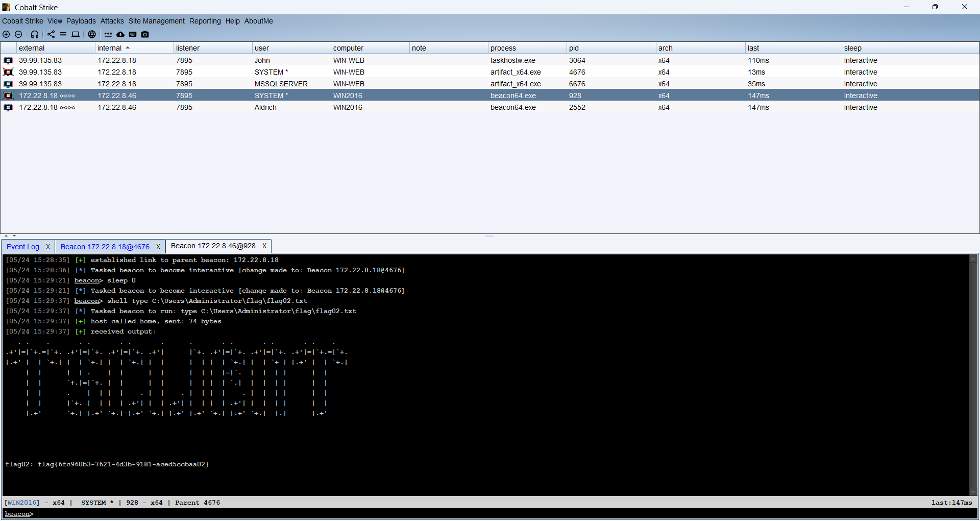The image size is (980, 521).
Task: Switch to targets view laptop icon
Action: (76, 34)
